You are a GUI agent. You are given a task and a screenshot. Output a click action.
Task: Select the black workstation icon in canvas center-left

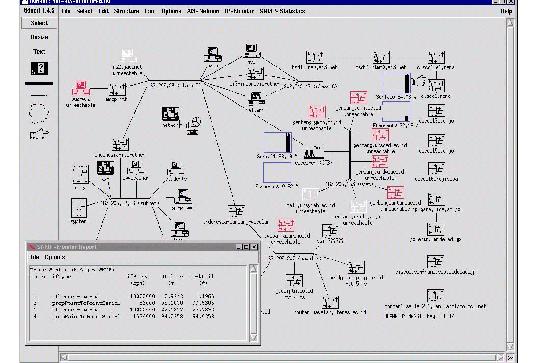pos(170,114)
